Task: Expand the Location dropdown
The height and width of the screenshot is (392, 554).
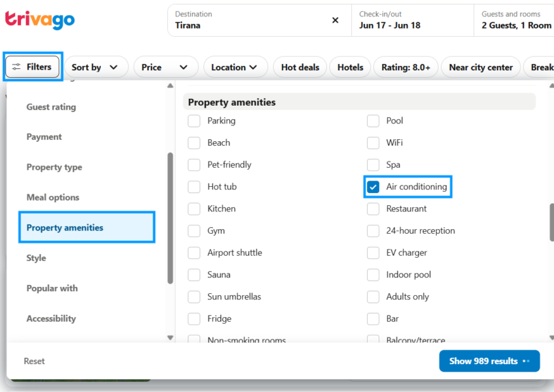Action: (235, 67)
